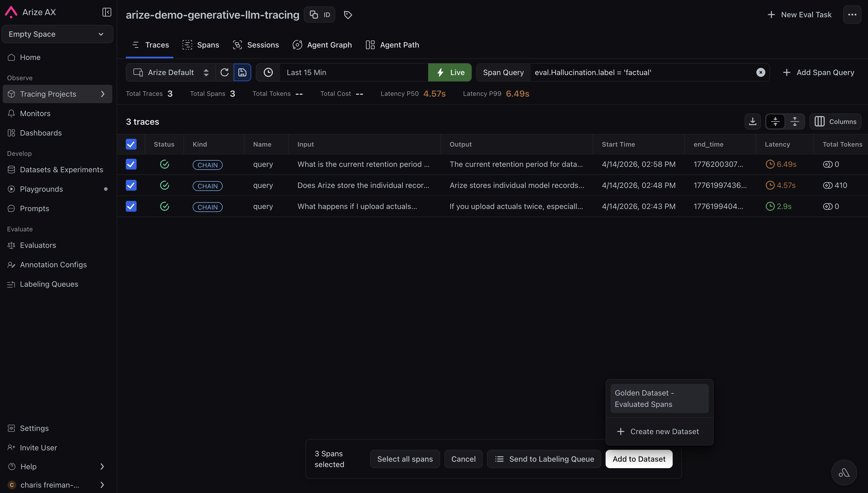This screenshot has width=868, height=493.
Task: Click the Total Tokens column header
Action: coord(842,144)
